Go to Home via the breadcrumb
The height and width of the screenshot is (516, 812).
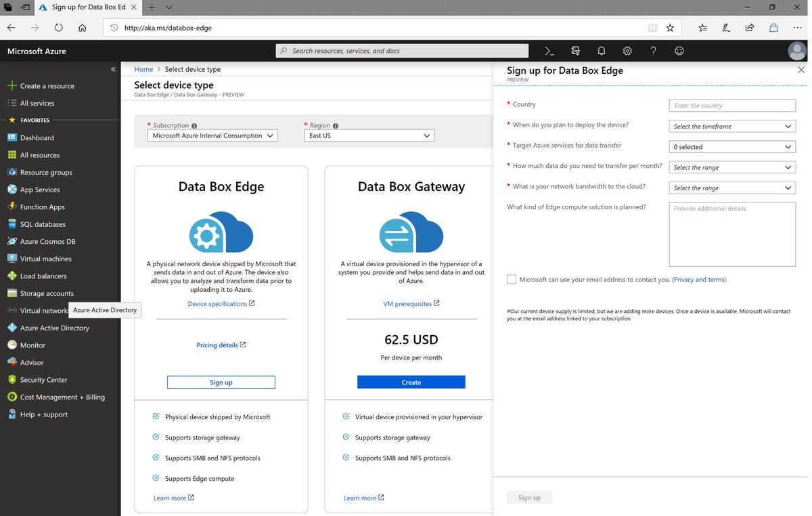point(143,68)
